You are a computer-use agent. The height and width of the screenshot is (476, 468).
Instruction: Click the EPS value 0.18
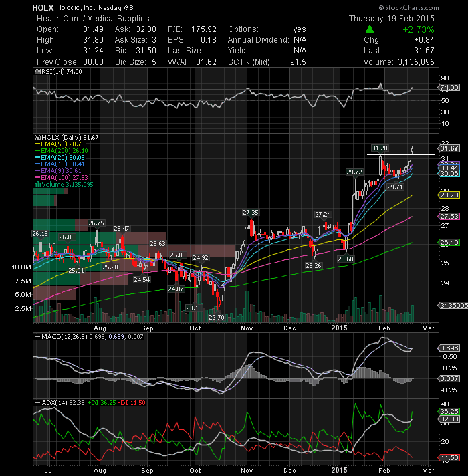coord(209,40)
